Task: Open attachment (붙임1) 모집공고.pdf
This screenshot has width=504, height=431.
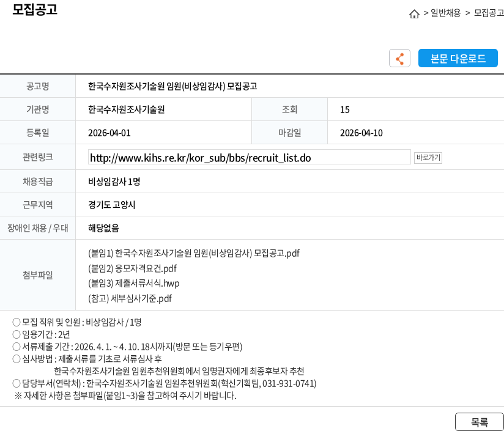Action: (193, 253)
